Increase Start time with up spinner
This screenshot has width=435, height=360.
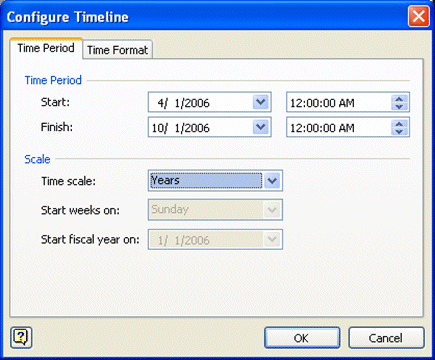tap(399, 99)
